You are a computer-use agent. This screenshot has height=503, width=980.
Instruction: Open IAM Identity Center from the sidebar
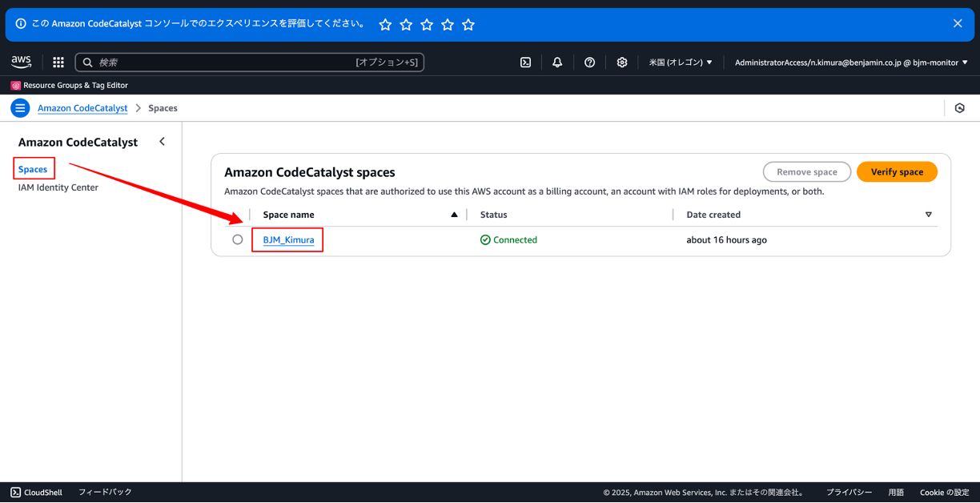(58, 187)
